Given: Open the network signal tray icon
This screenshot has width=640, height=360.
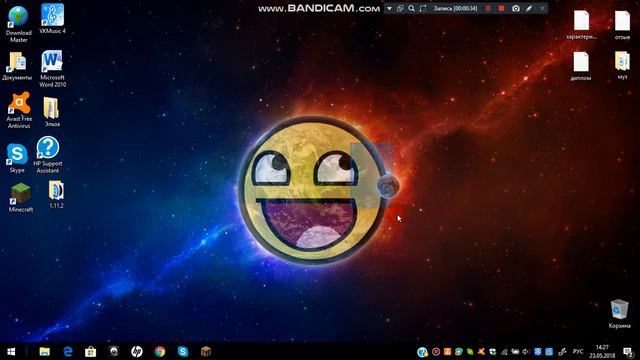Looking at the screenshot, I should coord(504,352).
